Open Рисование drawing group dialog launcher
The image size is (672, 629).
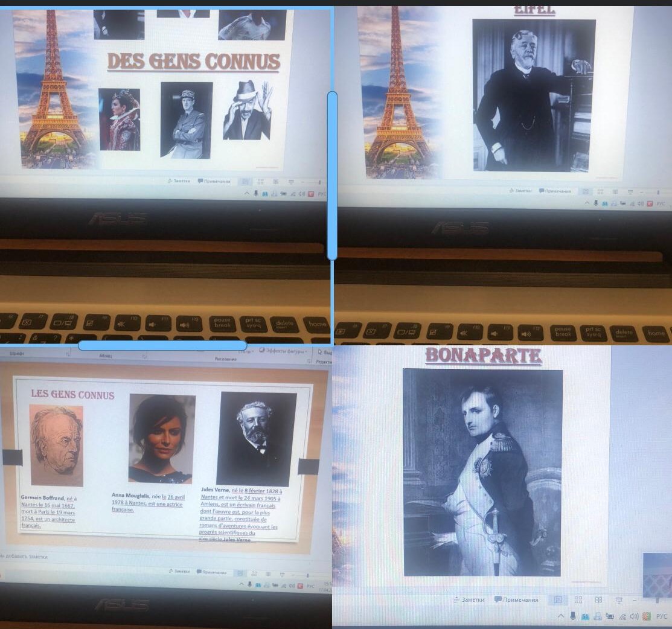(309, 361)
